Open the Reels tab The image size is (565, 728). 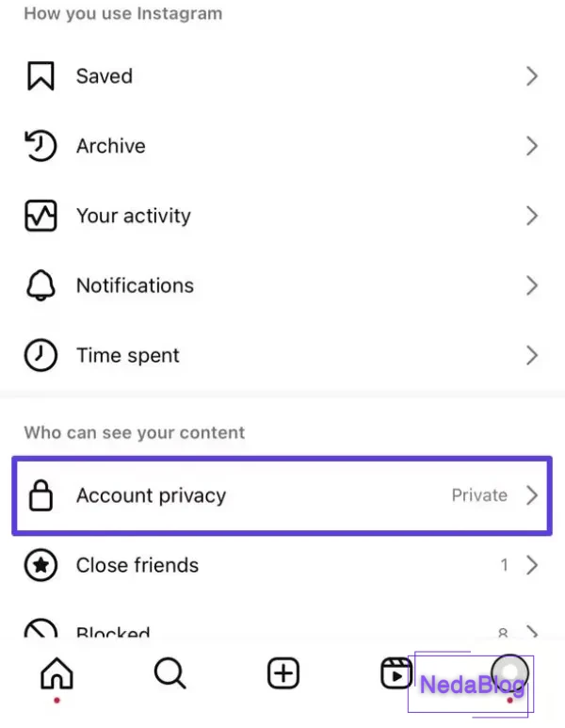pos(395,674)
